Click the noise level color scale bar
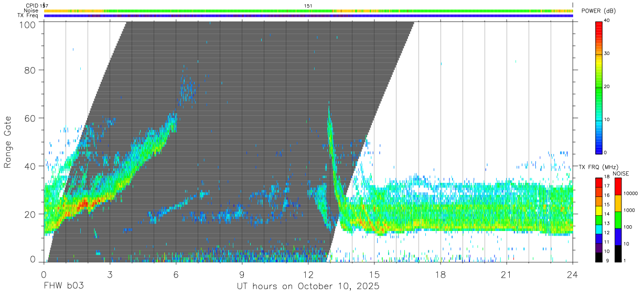 (618, 219)
